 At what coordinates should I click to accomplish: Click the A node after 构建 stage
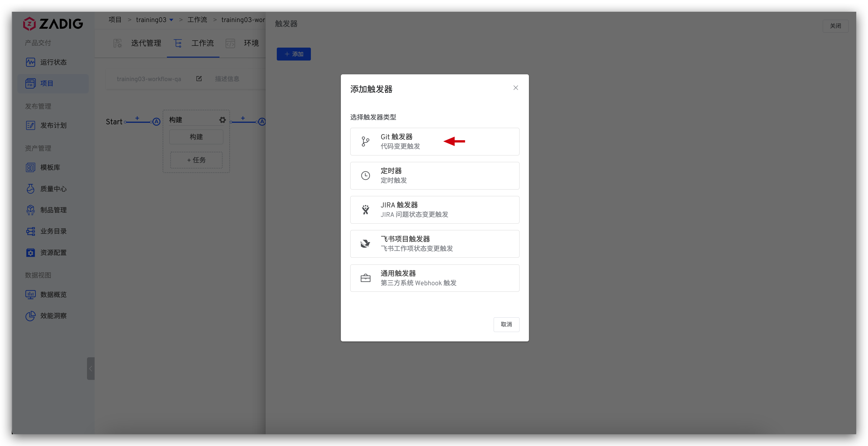(262, 122)
